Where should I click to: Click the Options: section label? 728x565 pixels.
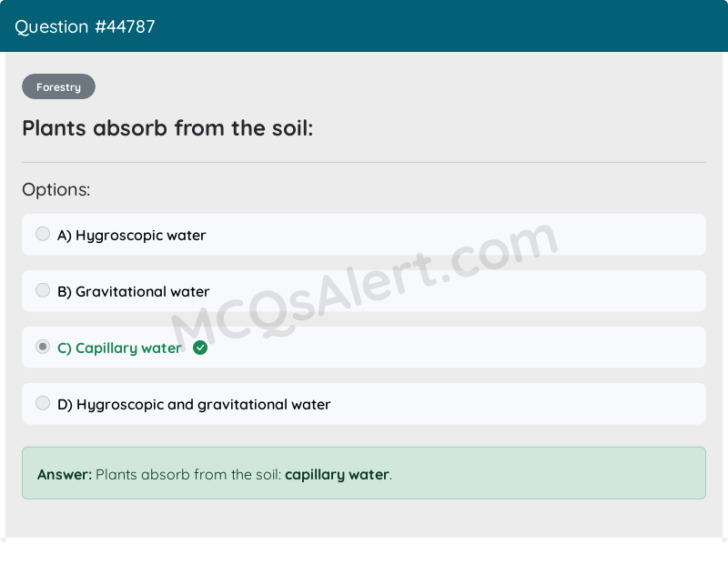(x=56, y=189)
